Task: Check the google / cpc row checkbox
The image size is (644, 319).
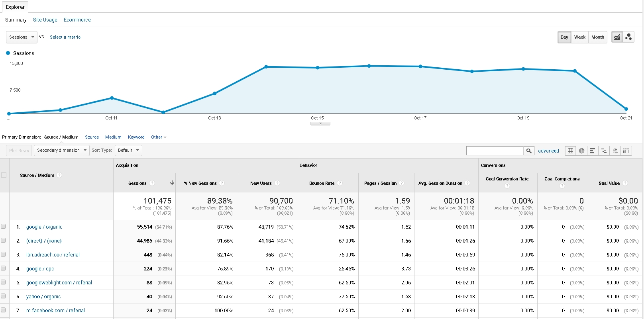Action: point(4,268)
